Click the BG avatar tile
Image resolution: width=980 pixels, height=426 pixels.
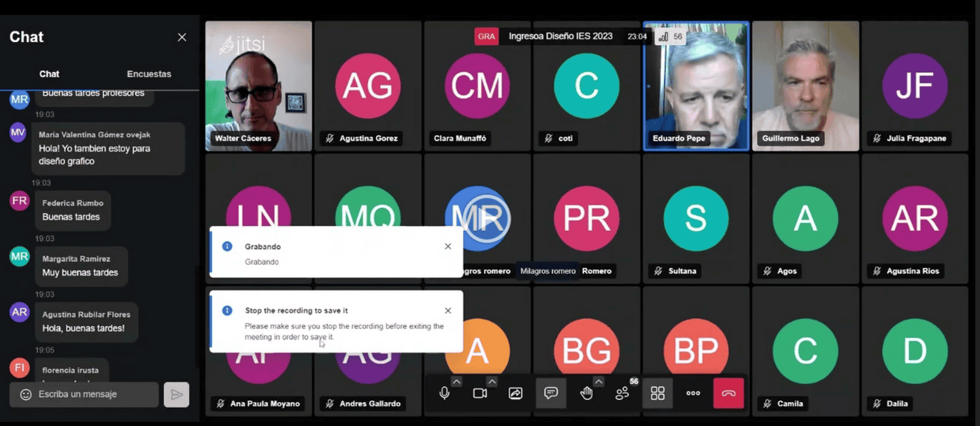(x=586, y=351)
